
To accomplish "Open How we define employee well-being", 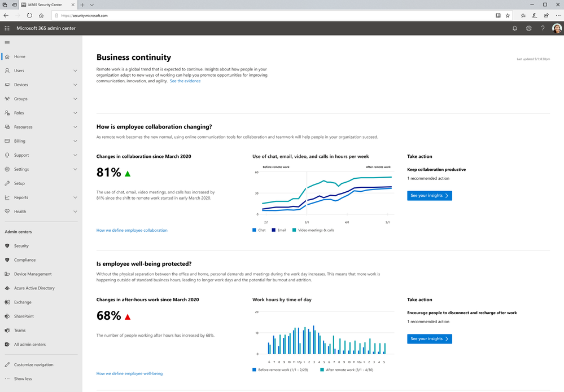I will [x=129, y=373].
